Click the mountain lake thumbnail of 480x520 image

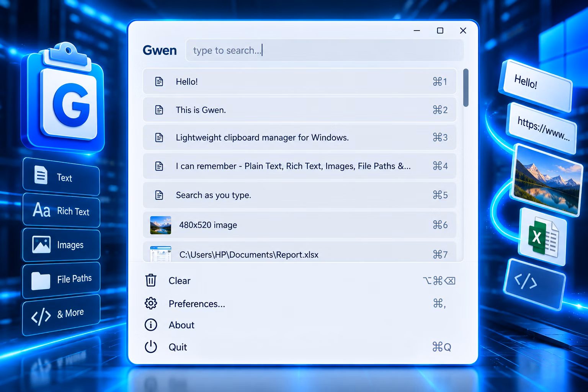click(x=160, y=225)
